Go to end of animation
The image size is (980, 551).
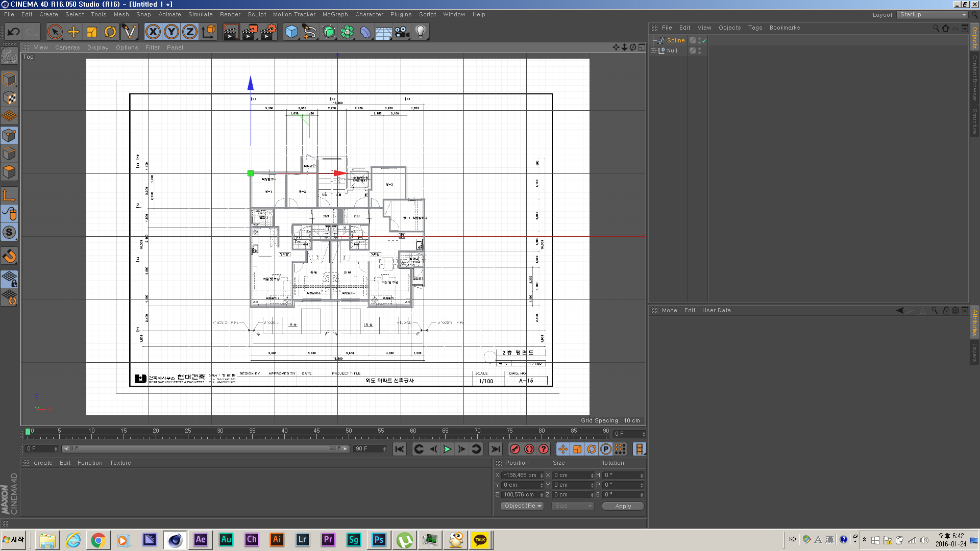click(x=495, y=449)
